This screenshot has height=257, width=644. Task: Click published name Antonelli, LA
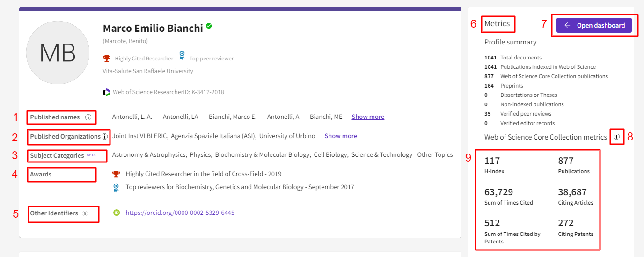coord(181,117)
